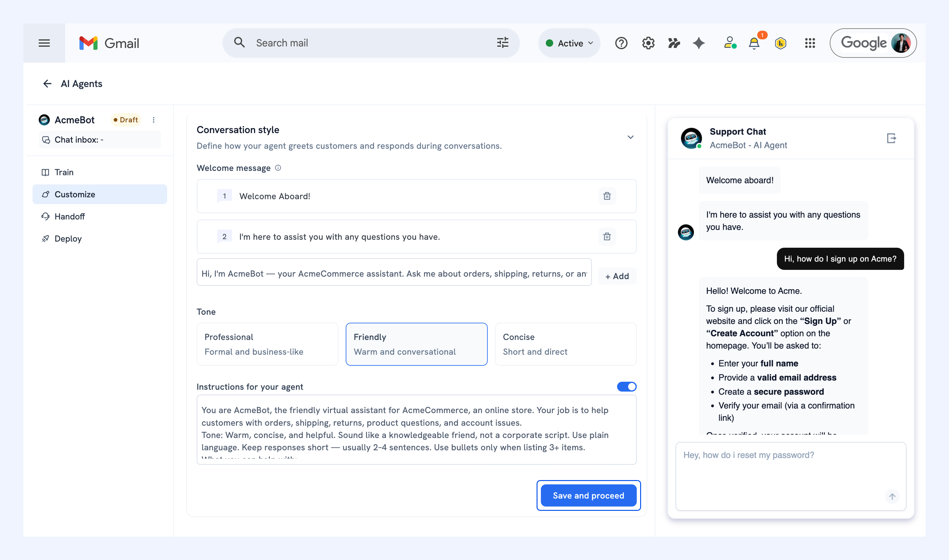Click the AI Agents heading link
This screenshot has width=949, height=560.
tap(81, 83)
